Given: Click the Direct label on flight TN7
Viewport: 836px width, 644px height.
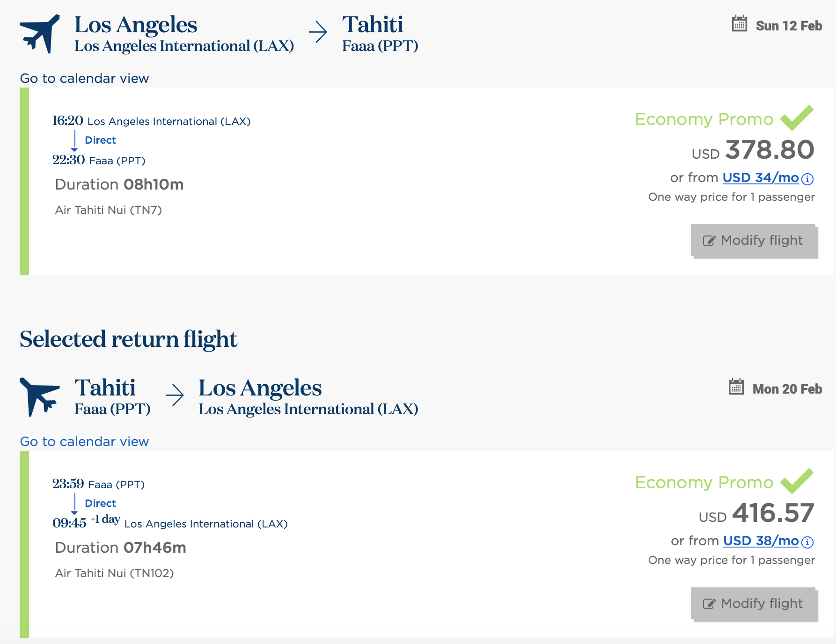Looking at the screenshot, I should tap(100, 140).
